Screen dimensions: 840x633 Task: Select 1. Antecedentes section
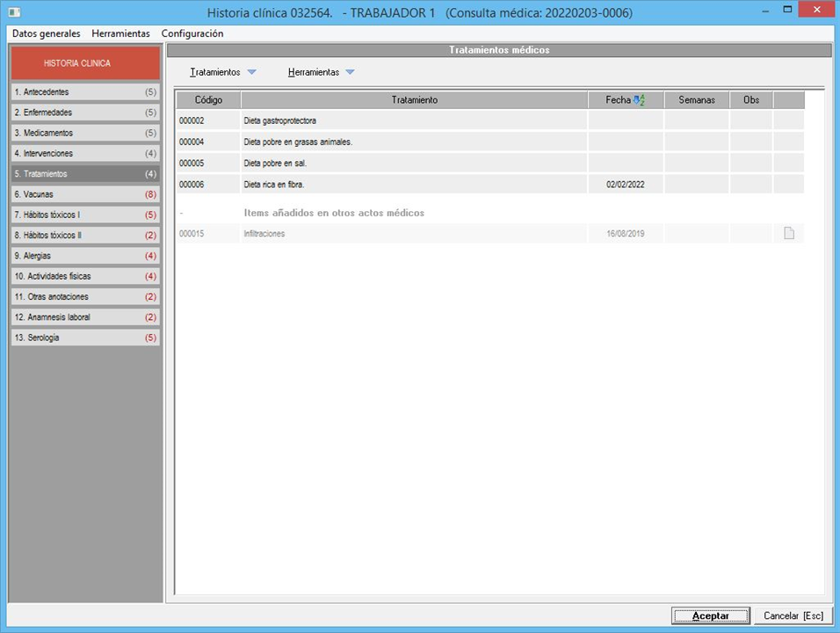click(85, 92)
